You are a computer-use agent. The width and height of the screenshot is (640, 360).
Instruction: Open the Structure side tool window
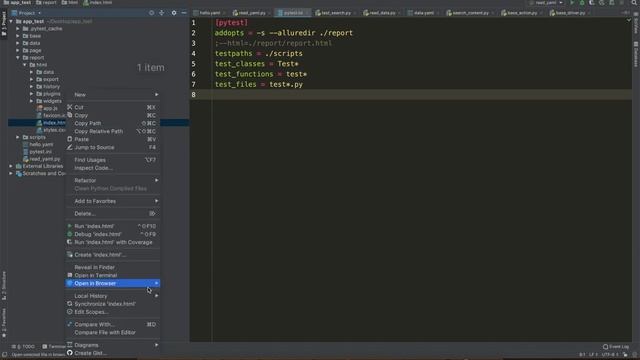[x=4, y=285]
